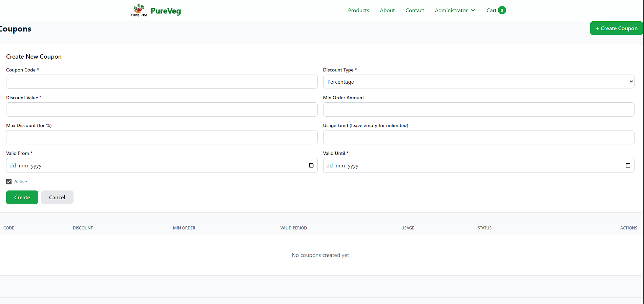The height and width of the screenshot is (304, 644).
Task: Click the PureVeg logo icon
Action: (x=139, y=10)
